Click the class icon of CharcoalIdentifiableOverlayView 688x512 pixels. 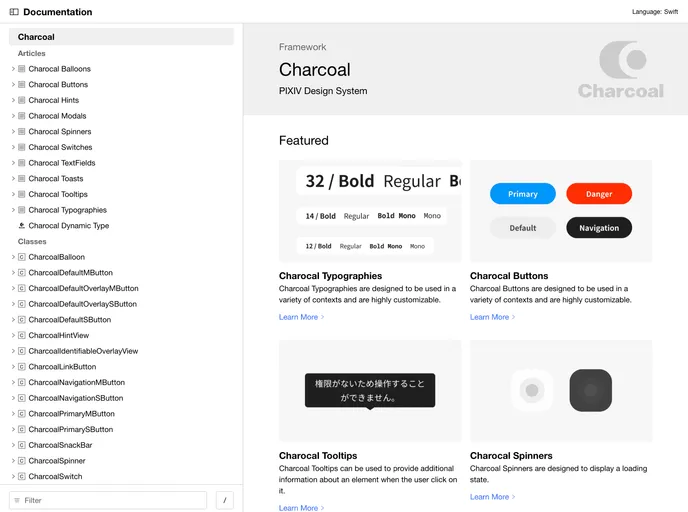pyautogui.click(x=22, y=351)
